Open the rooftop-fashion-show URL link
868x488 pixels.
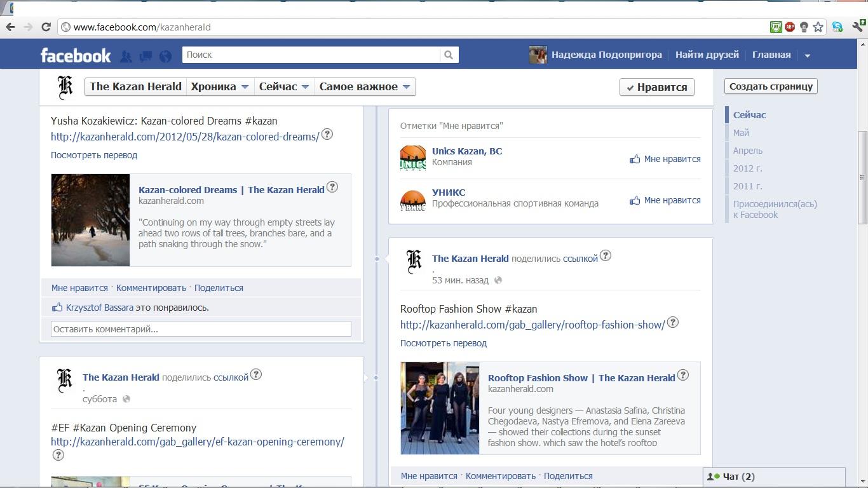point(532,325)
